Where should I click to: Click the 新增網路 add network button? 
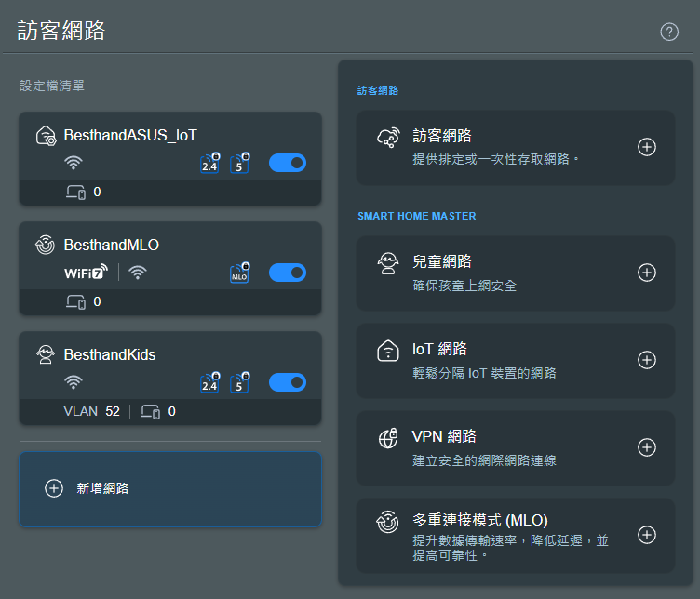coord(170,488)
